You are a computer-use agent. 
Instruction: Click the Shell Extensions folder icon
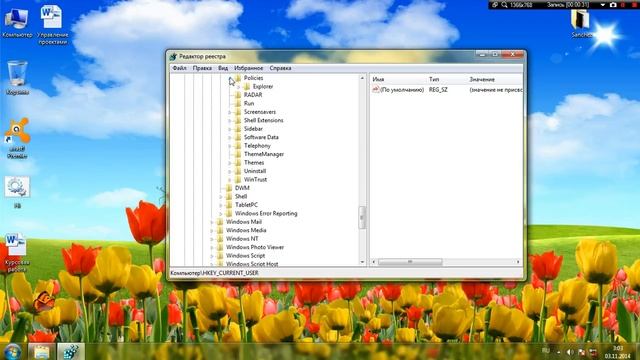click(x=238, y=120)
